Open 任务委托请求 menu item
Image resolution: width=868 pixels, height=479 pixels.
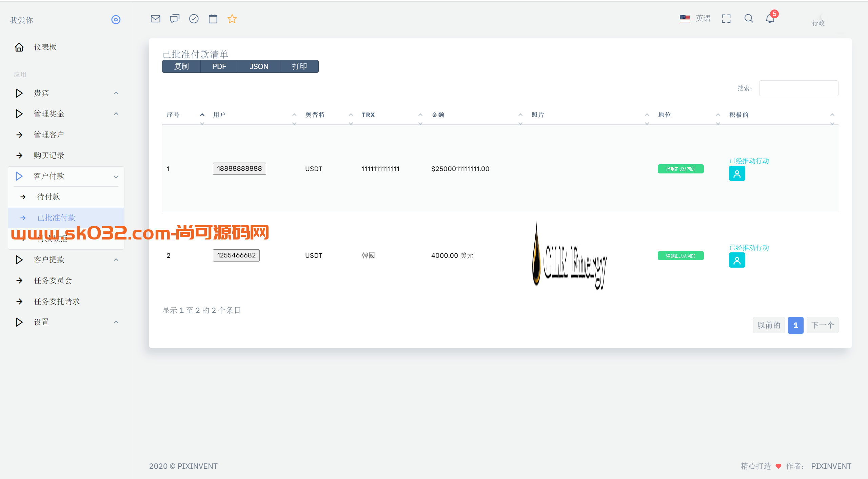57,301
